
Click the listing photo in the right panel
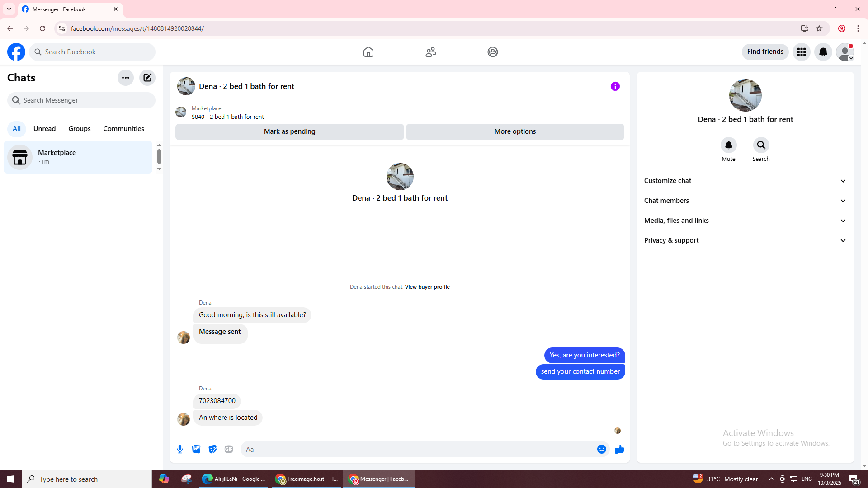pos(745,95)
